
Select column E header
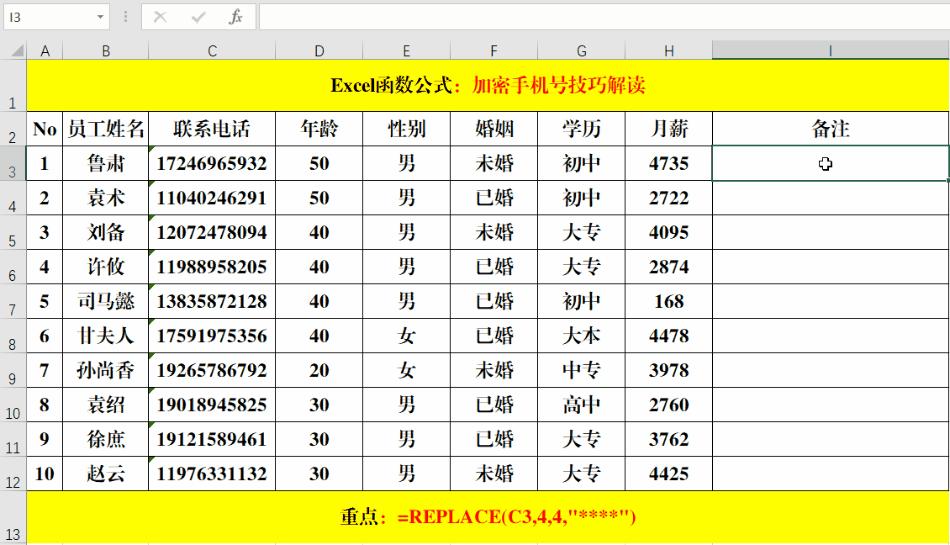[x=407, y=51]
